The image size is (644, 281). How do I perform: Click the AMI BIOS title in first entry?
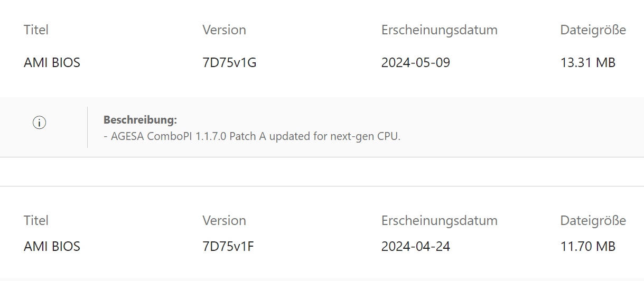pyautogui.click(x=52, y=63)
